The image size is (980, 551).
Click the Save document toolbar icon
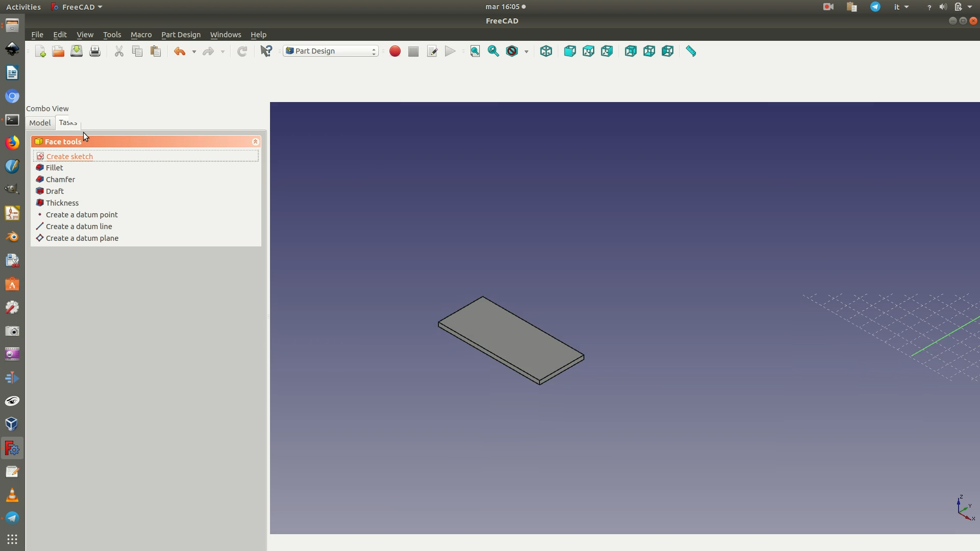(77, 51)
